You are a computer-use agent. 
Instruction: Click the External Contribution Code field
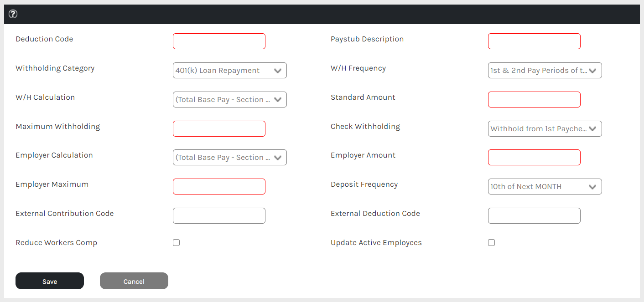[219, 215]
